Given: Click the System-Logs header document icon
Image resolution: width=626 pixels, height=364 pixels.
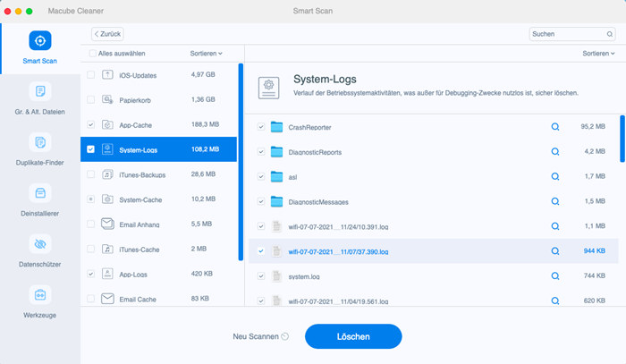Looking at the screenshot, I should pyautogui.click(x=268, y=88).
